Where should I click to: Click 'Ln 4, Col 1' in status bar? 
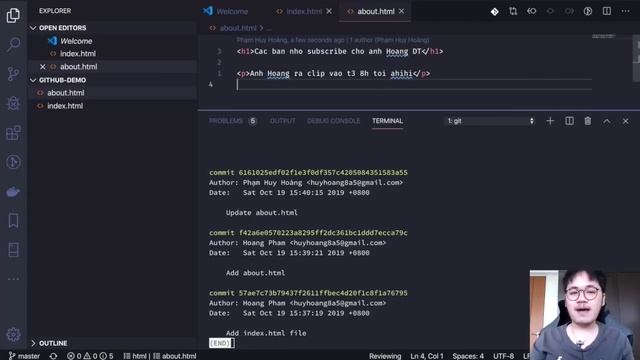[427, 356]
